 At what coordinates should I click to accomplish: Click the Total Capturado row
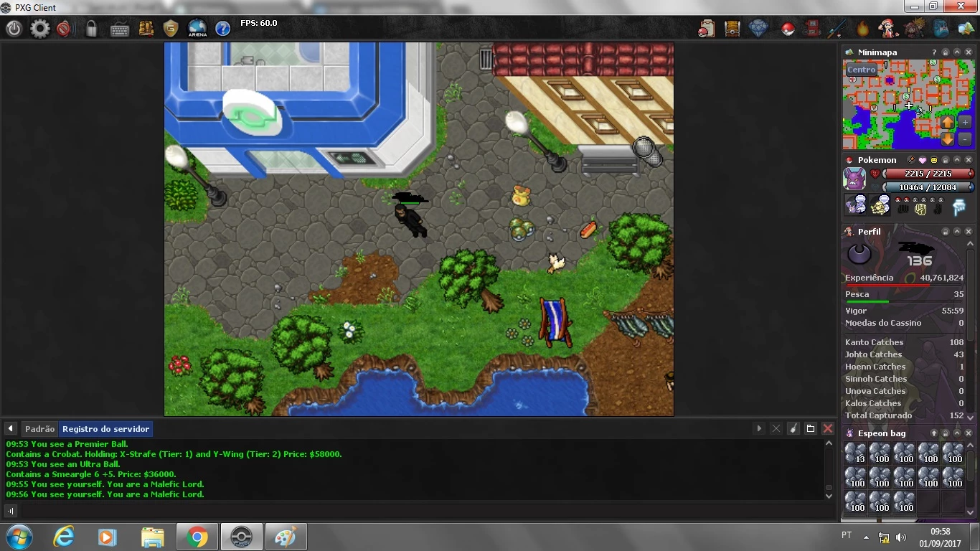point(904,415)
